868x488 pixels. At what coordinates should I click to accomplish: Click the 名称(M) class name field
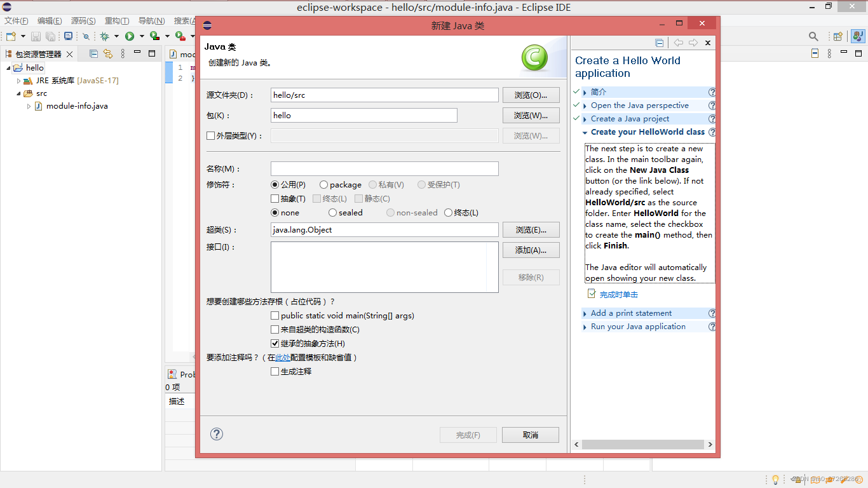384,169
